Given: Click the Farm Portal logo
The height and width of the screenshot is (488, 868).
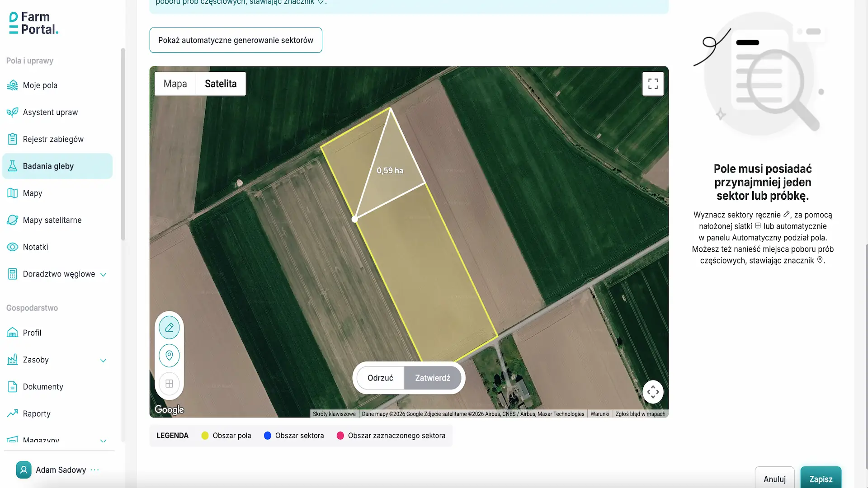Looking at the screenshot, I should pyautogui.click(x=34, y=23).
